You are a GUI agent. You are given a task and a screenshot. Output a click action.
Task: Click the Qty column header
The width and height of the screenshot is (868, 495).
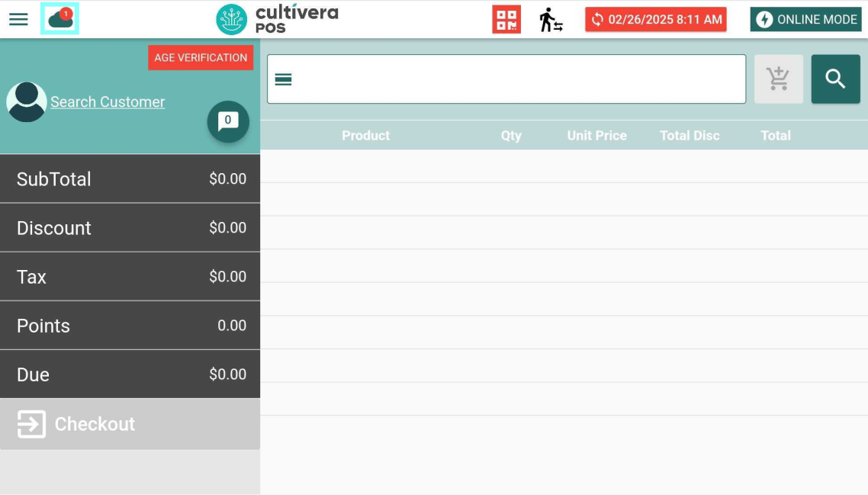pyautogui.click(x=511, y=136)
